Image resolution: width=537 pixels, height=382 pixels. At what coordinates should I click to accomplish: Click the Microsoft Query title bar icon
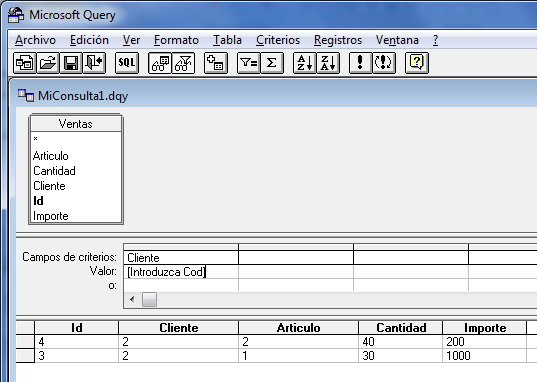(16, 15)
